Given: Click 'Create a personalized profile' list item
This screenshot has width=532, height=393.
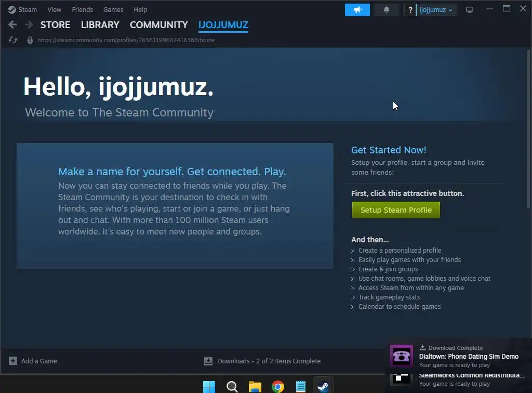Looking at the screenshot, I should point(400,250).
